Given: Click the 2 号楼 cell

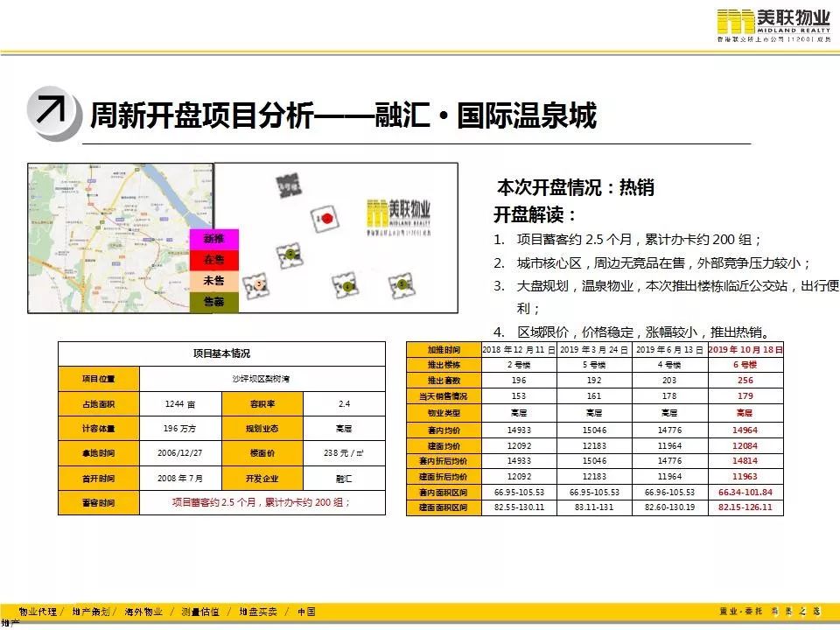Looking at the screenshot, I should (519, 366).
